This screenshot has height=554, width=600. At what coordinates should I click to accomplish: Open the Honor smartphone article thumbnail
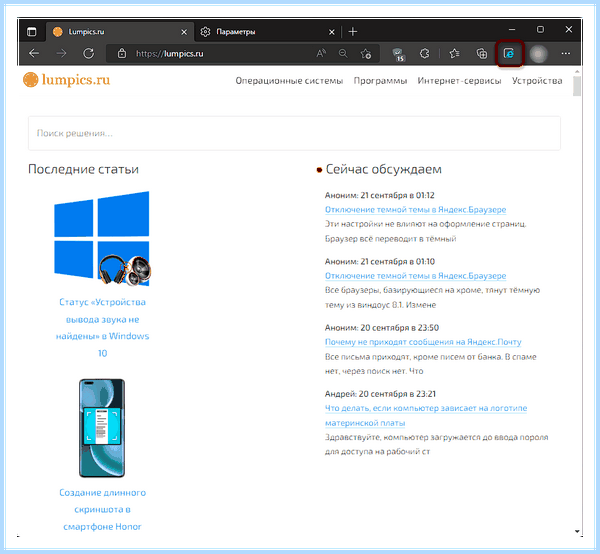(102, 428)
